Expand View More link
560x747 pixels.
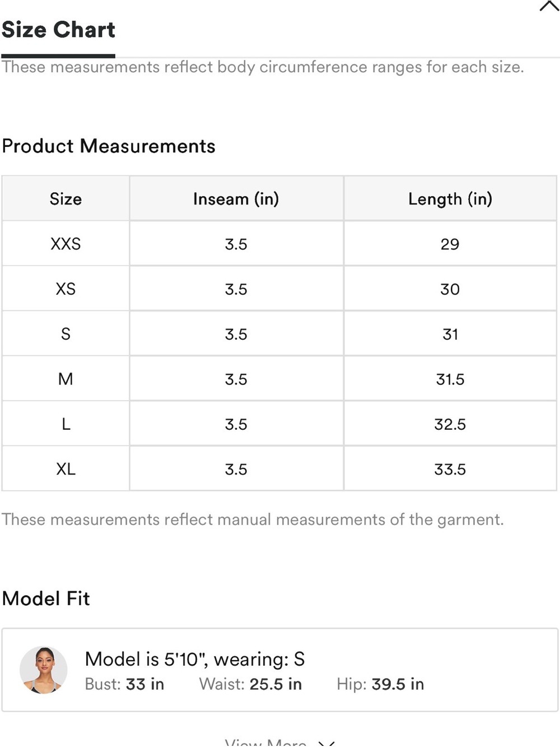coord(279,743)
